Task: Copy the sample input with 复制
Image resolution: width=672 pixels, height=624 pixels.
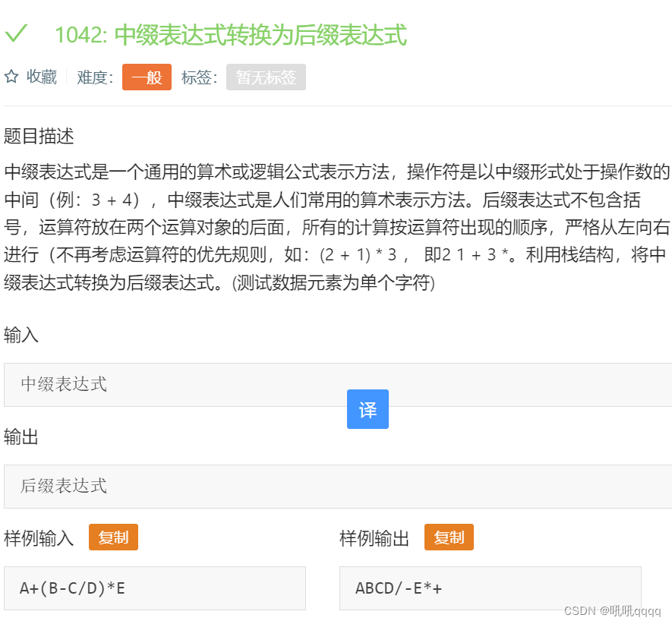Action: tap(113, 537)
